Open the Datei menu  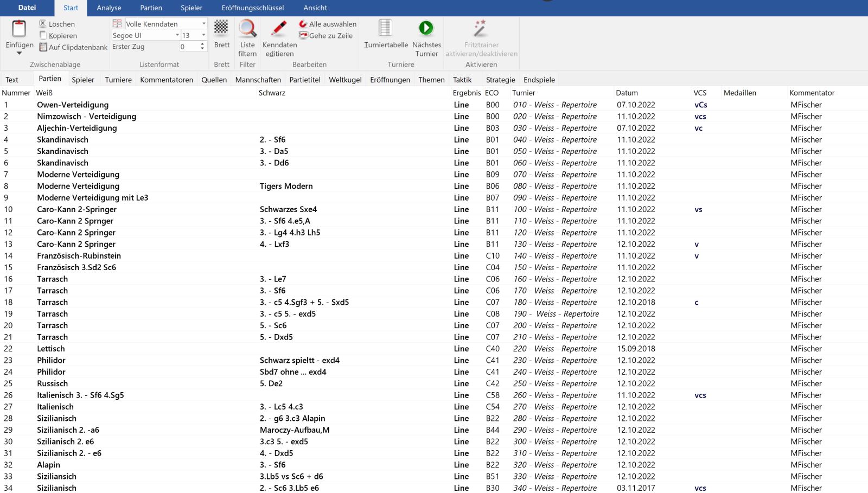[x=27, y=8]
